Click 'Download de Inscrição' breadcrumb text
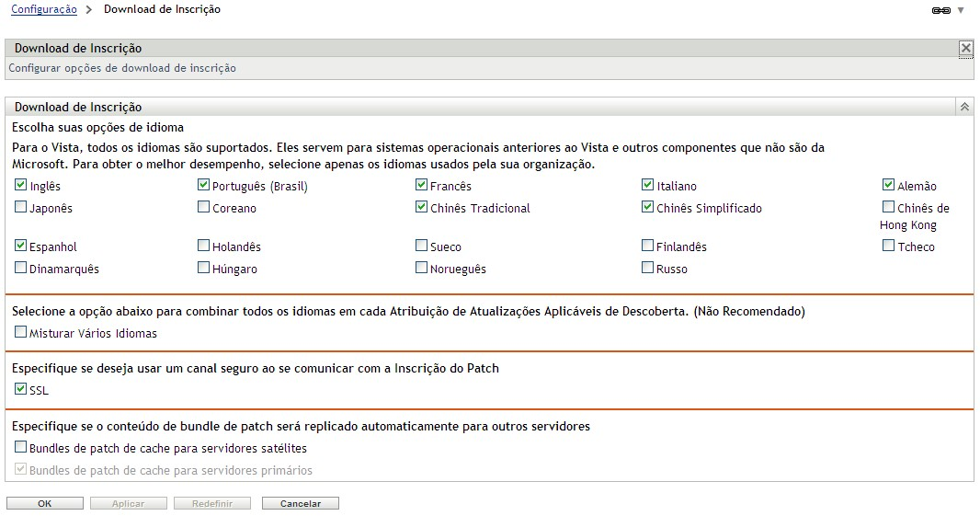 point(162,9)
